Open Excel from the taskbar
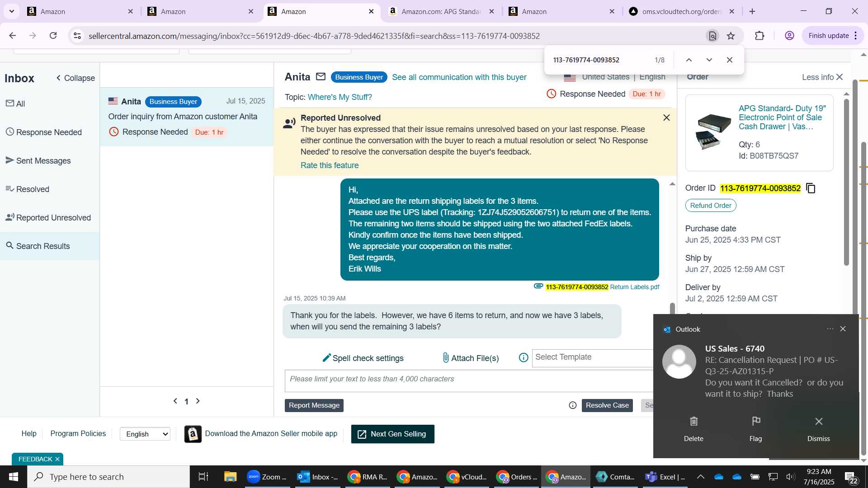 click(x=665, y=477)
